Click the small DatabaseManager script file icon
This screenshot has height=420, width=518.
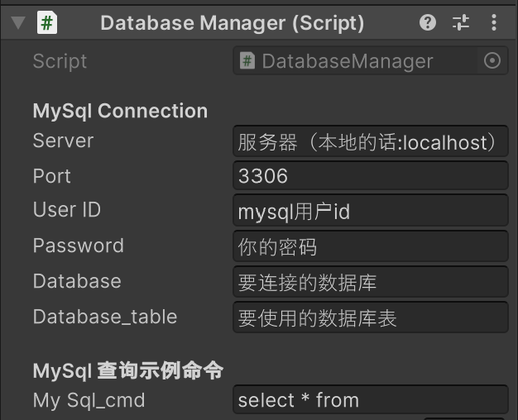coord(247,60)
